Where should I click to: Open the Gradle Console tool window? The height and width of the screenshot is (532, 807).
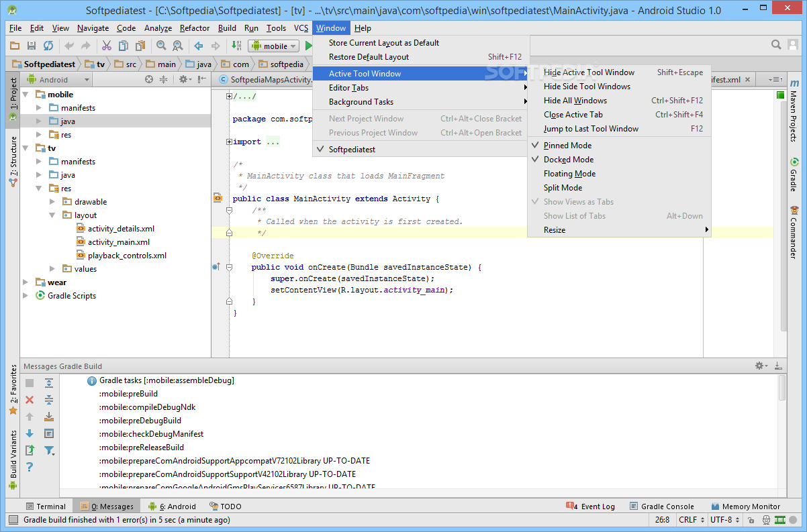pyautogui.click(x=661, y=507)
